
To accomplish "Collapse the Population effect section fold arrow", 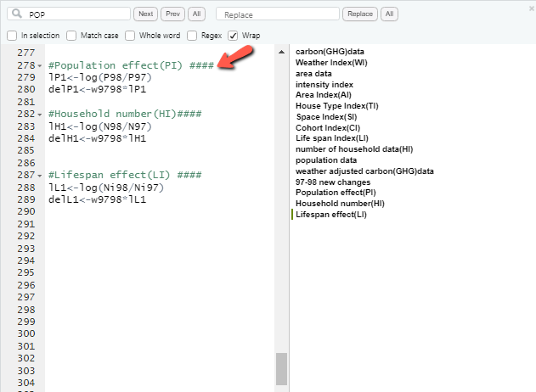I will pyautogui.click(x=40, y=65).
